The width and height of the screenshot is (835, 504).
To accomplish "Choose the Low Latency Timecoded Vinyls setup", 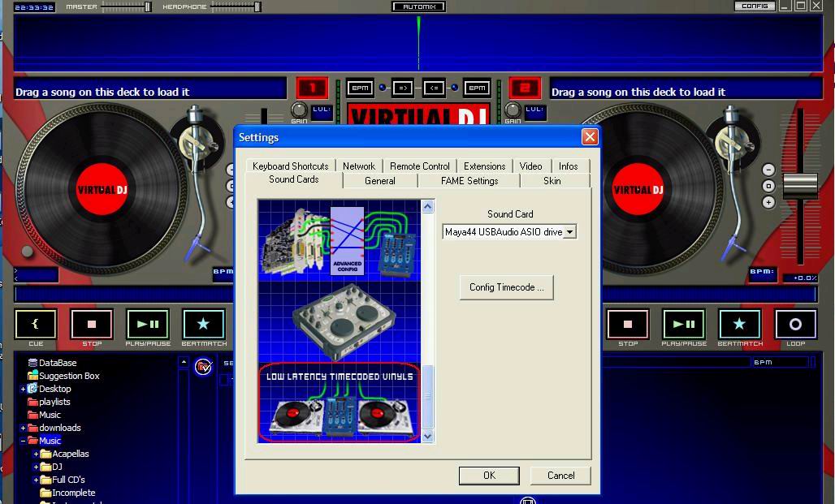I will (x=340, y=403).
